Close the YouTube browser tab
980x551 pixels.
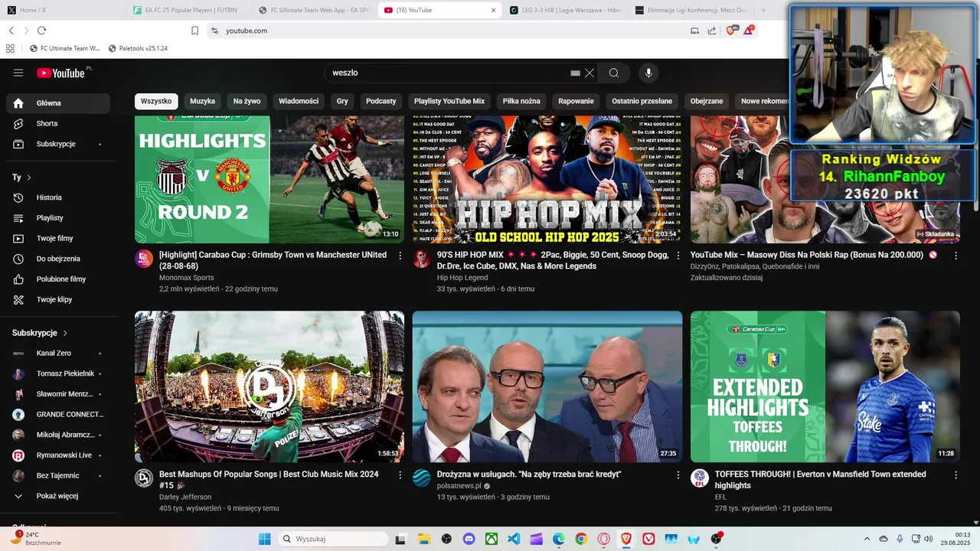coord(493,11)
